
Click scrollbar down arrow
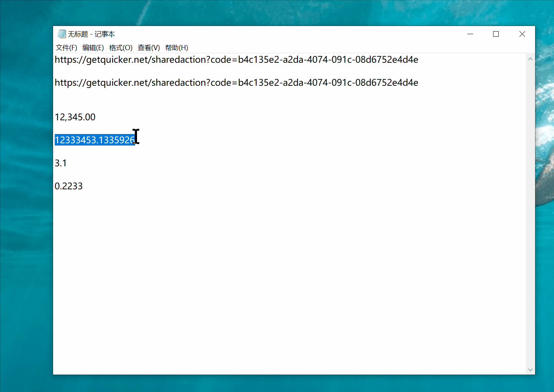[530, 370]
